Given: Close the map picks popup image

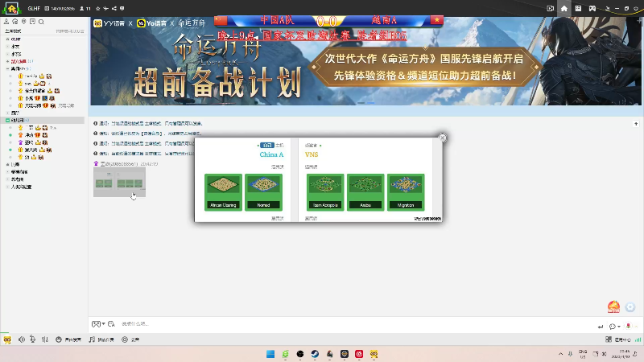Looking at the screenshot, I should coord(442,138).
